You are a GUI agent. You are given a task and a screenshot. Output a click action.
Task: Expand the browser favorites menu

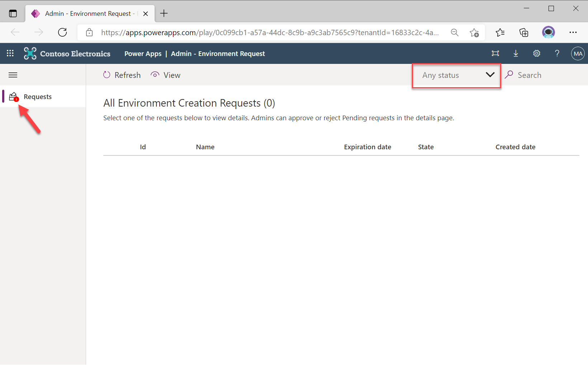click(x=500, y=32)
